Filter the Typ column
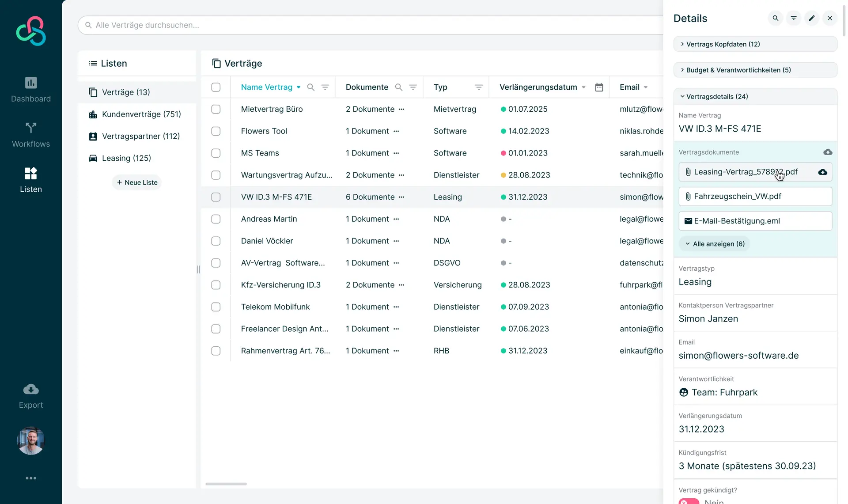Image resolution: width=848 pixels, height=504 pixels. [479, 87]
